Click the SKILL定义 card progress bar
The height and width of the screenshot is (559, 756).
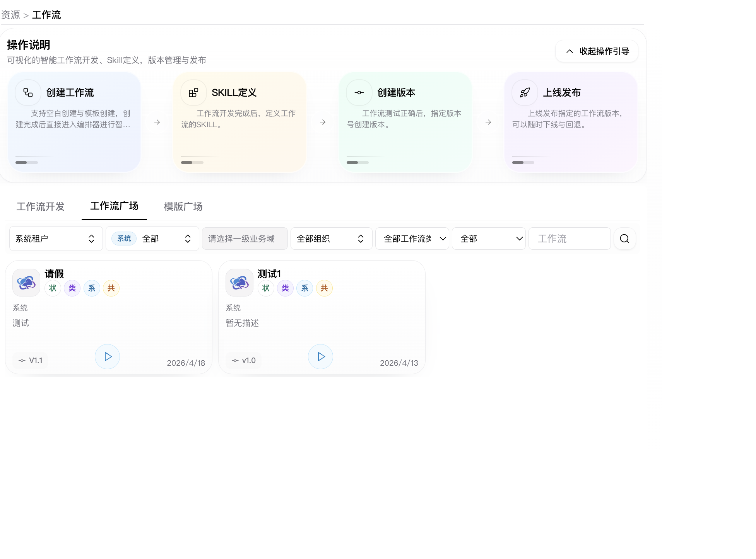192,162
